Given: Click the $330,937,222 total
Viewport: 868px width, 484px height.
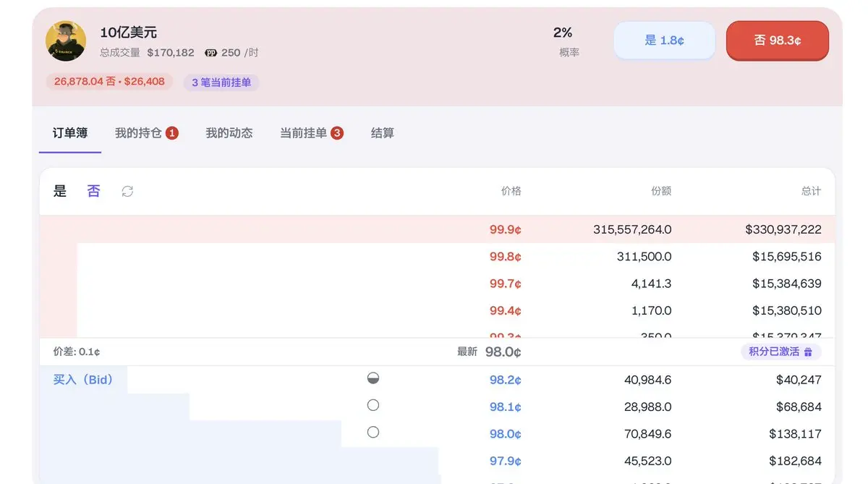Looking at the screenshot, I should 783,229.
